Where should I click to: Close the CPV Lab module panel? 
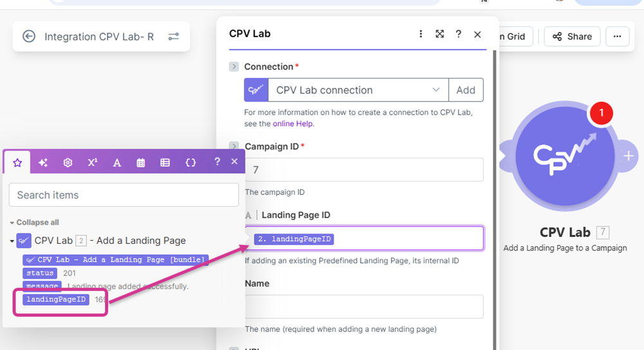pos(477,35)
